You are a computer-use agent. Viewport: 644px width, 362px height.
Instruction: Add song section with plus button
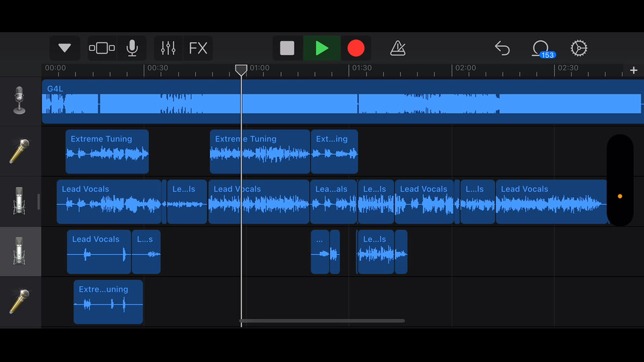[x=633, y=70]
